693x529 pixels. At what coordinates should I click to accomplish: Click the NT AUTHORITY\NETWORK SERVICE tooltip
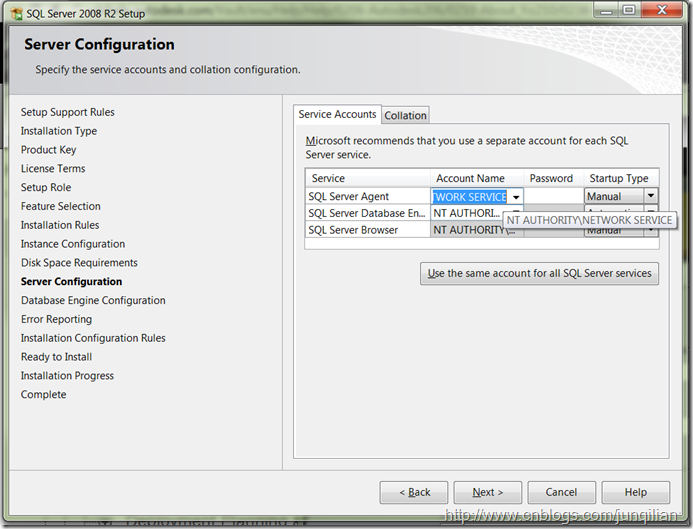pyautogui.click(x=590, y=220)
